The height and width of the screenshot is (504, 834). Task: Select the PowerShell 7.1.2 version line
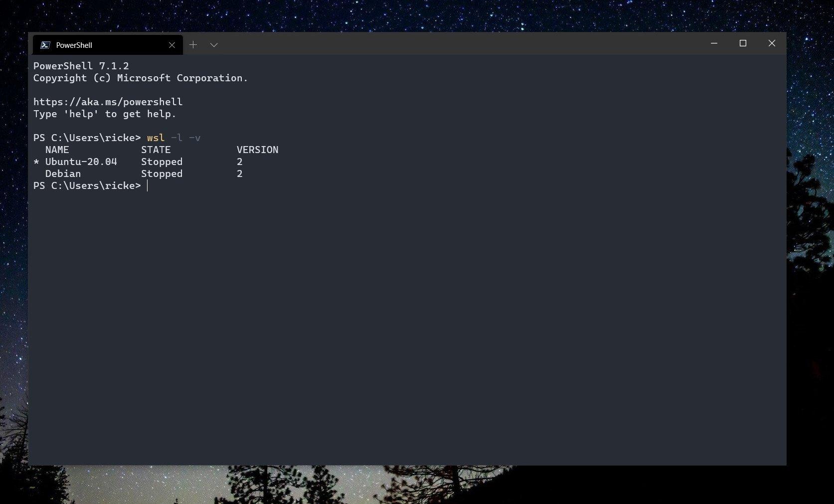tap(81, 66)
